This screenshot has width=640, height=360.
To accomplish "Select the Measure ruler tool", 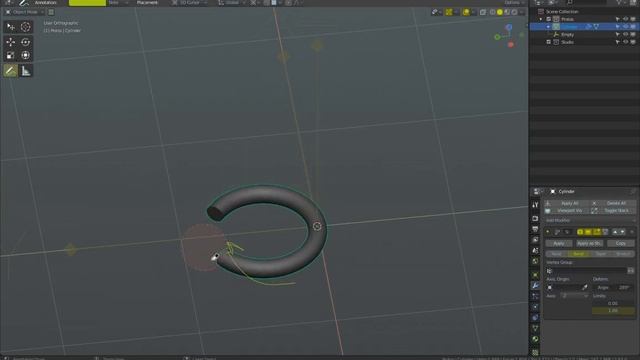I will tap(25, 71).
